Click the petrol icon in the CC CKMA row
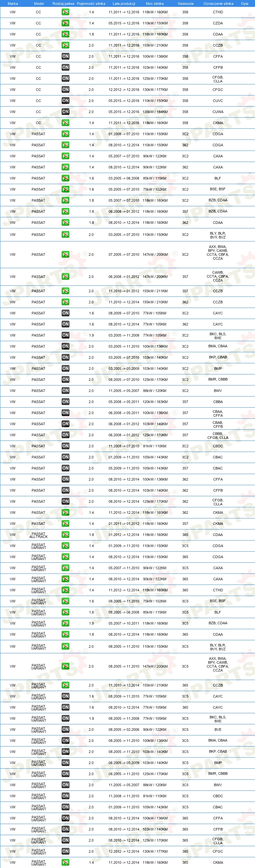 click(66, 123)
